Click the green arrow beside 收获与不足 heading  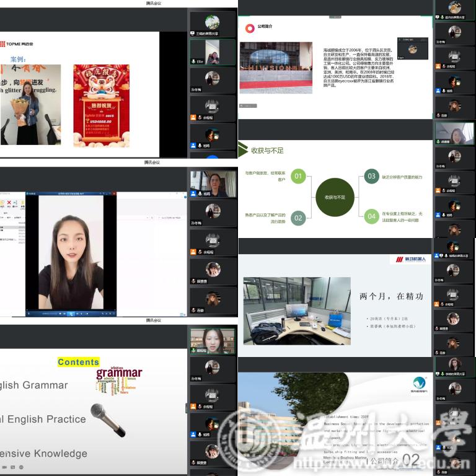243,149
